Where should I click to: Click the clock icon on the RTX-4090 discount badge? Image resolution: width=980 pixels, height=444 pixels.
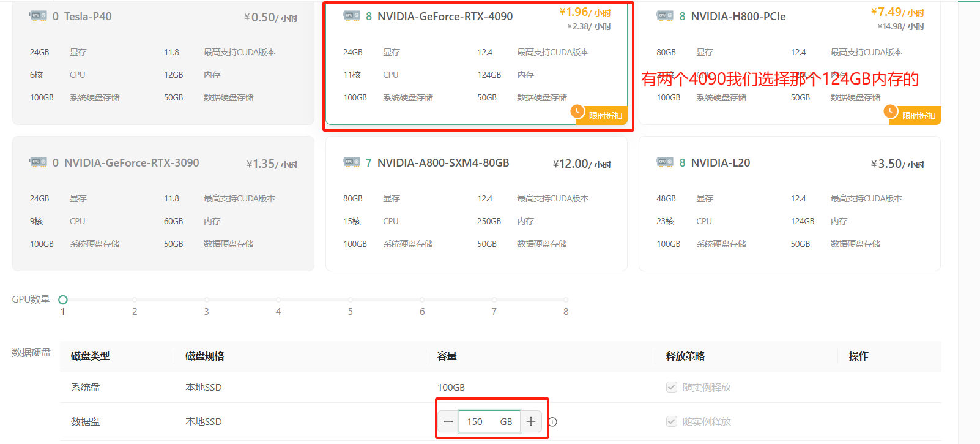(577, 111)
